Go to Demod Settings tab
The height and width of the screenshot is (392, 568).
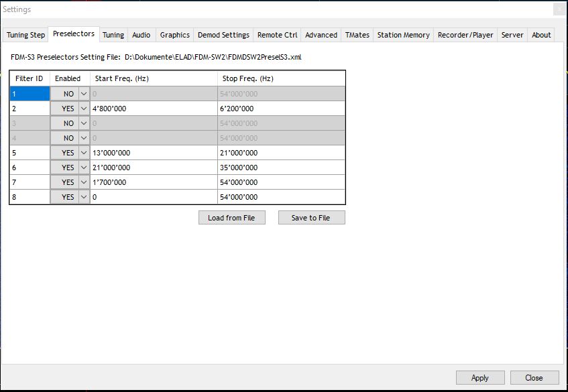223,35
